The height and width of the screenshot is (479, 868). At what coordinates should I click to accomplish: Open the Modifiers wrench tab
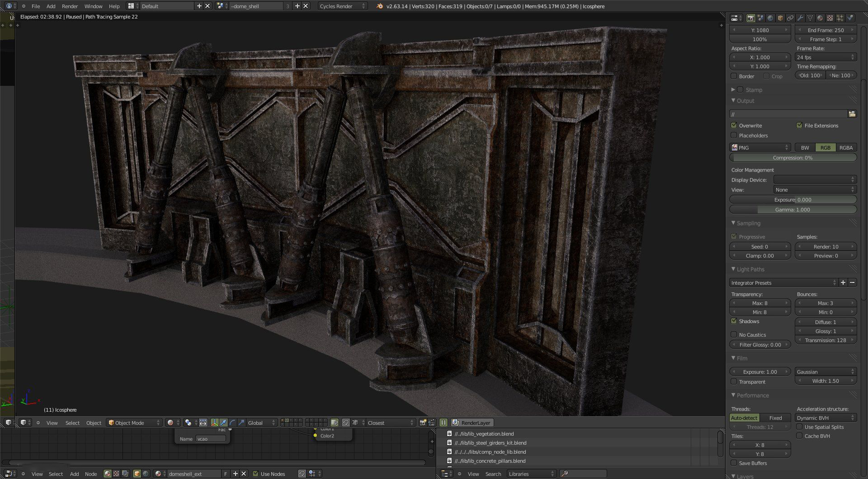point(800,18)
